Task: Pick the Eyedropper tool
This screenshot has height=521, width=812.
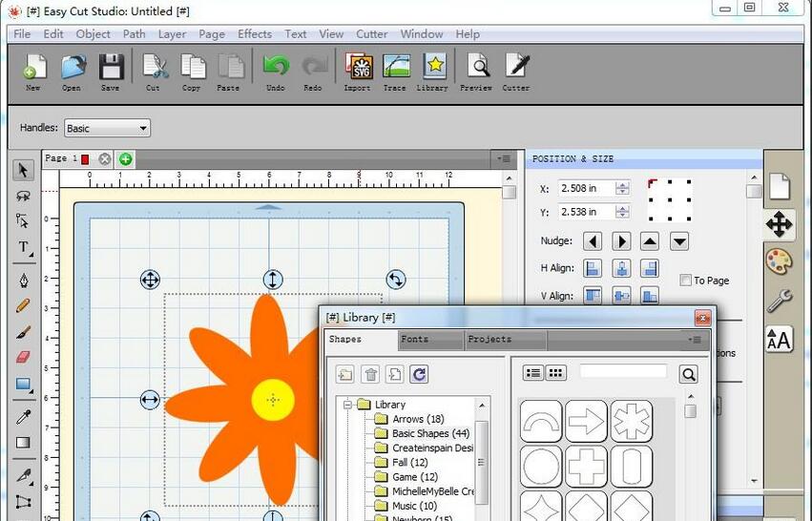Action: tap(23, 416)
